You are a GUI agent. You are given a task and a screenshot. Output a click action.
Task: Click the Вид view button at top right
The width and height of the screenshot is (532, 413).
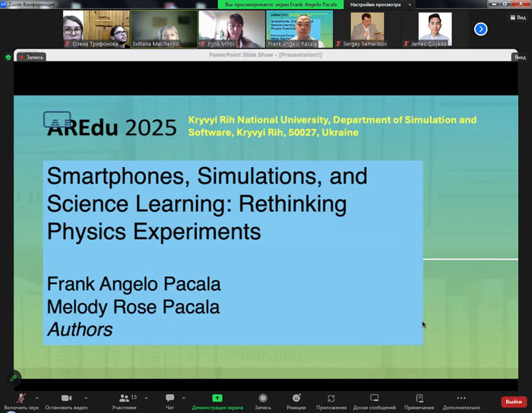519,57
